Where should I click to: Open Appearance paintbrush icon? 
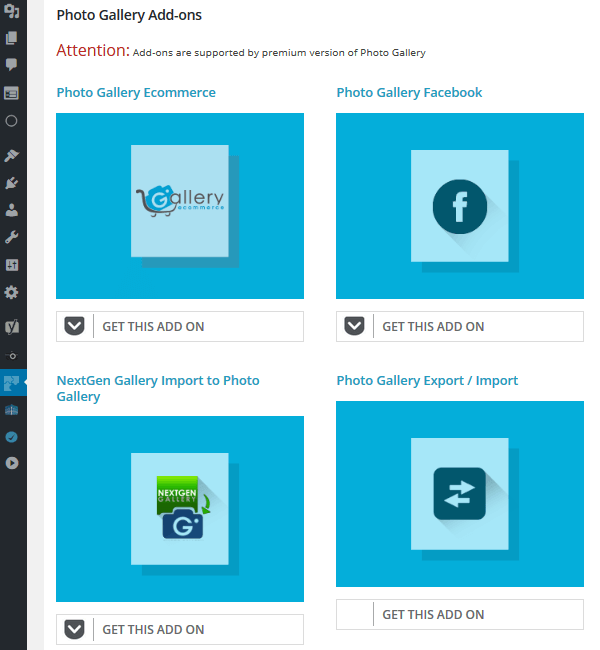(12, 155)
